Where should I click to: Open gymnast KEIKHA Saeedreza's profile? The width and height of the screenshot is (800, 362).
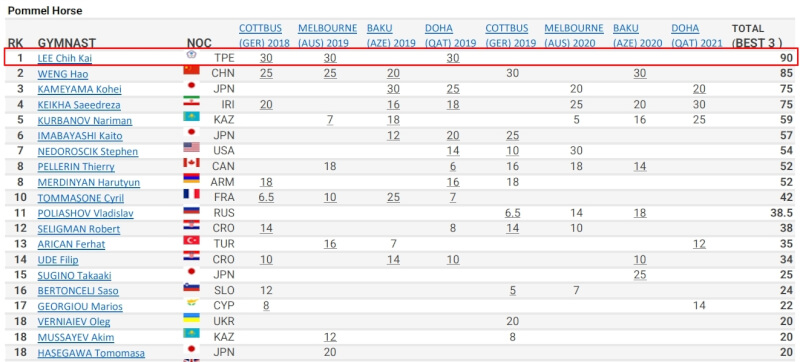(x=80, y=105)
